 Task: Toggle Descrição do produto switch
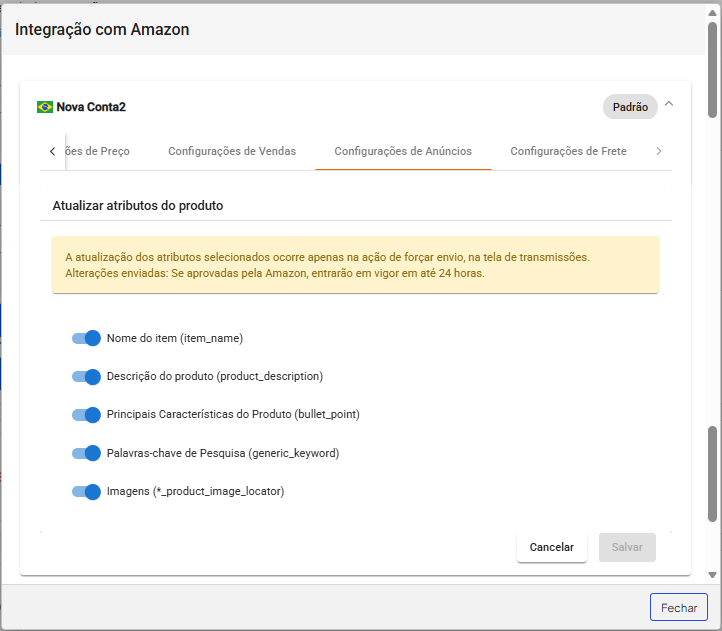86,376
